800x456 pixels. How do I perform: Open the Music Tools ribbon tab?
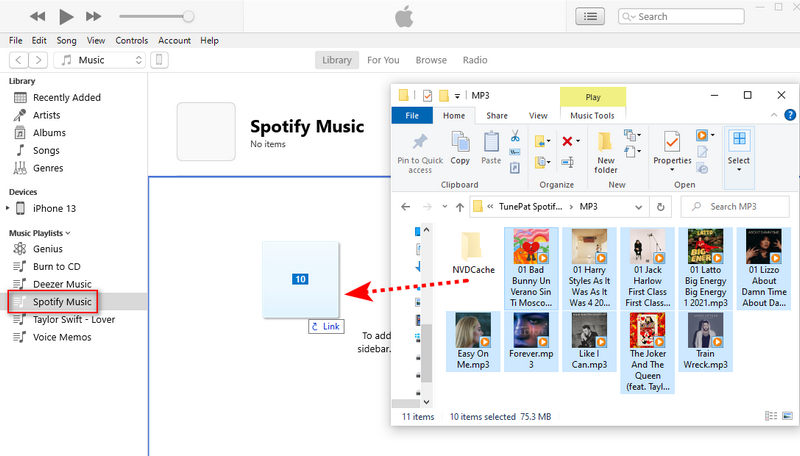592,116
